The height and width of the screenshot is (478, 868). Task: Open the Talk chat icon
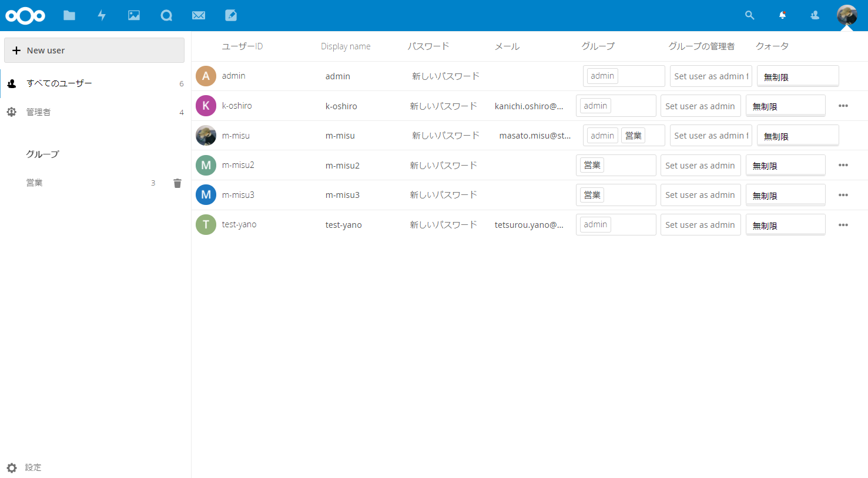[166, 15]
